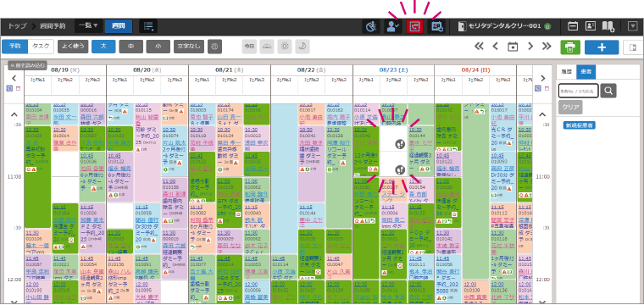Go to next week single-right arrow

click(530, 47)
